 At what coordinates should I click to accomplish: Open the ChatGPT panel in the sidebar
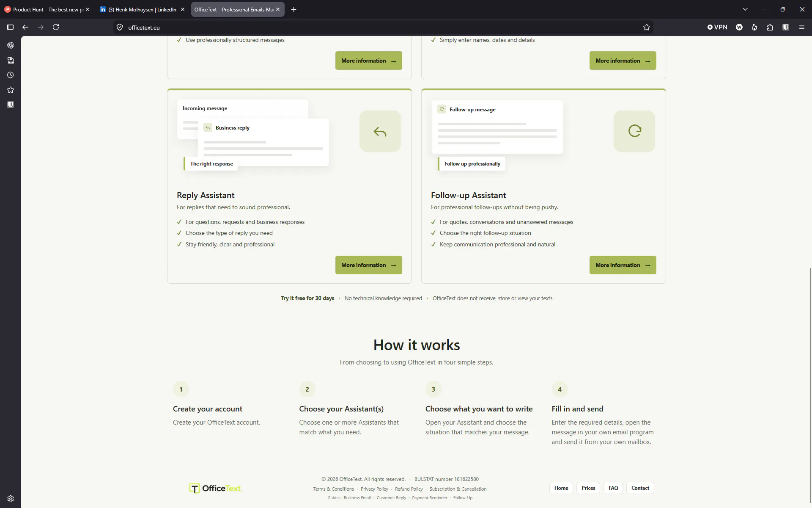click(11, 45)
